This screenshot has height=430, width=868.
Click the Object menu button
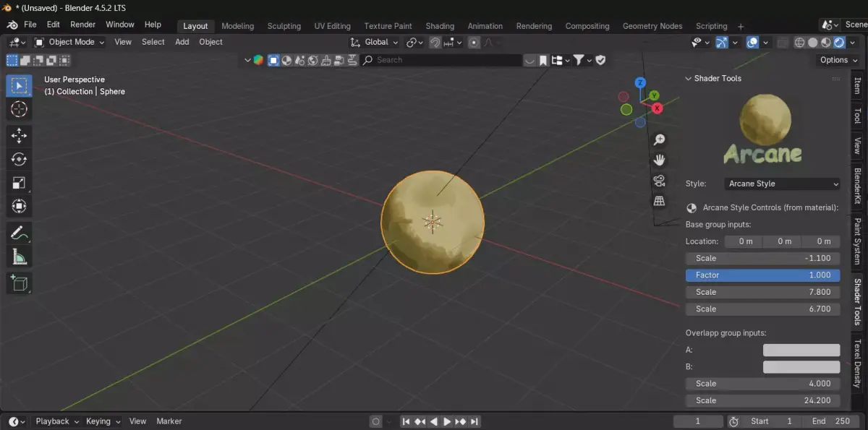click(x=210, y=42)
